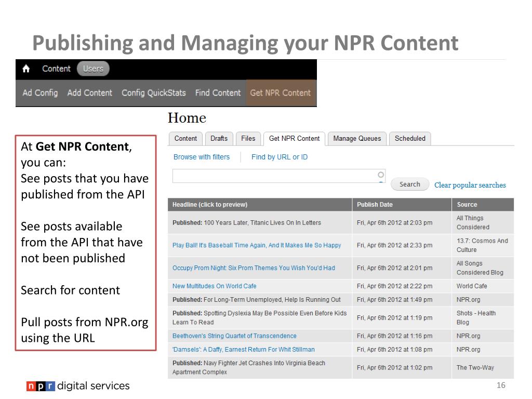Open Add Content shortcut
This screenshot has width=532, height=399.
(x=89, y=93)
